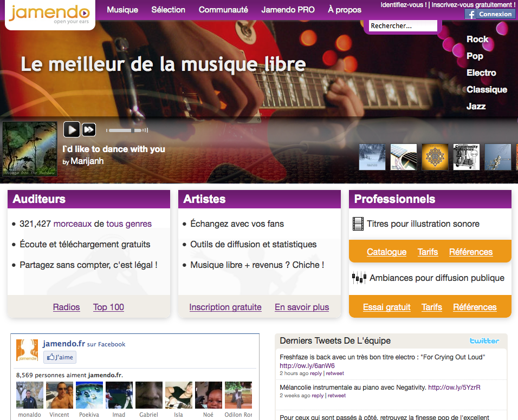This screenshot has height=420, width=518.
Task: Click the equalizer ambiances icon
Action: pos(359,278)
